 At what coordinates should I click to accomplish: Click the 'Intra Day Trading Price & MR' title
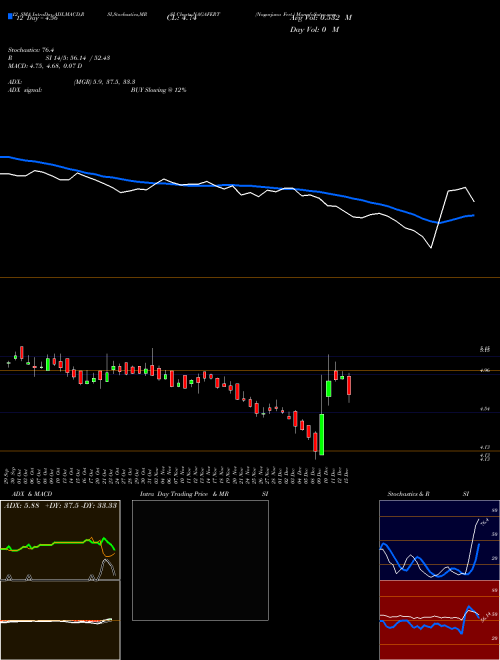(x=184, y=494)
